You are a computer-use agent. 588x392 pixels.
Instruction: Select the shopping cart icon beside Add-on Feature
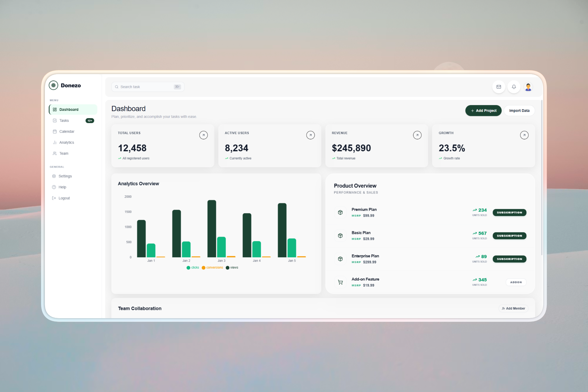(340, 282)
